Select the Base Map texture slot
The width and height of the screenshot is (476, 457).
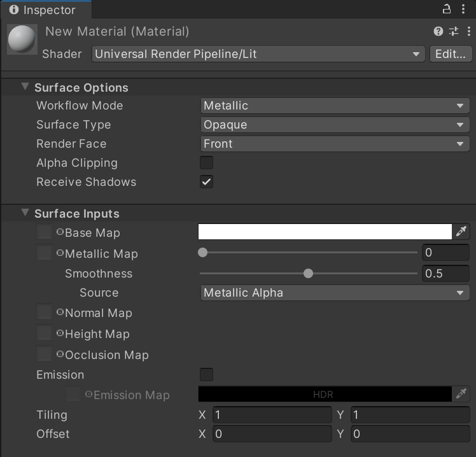[45, 232]
